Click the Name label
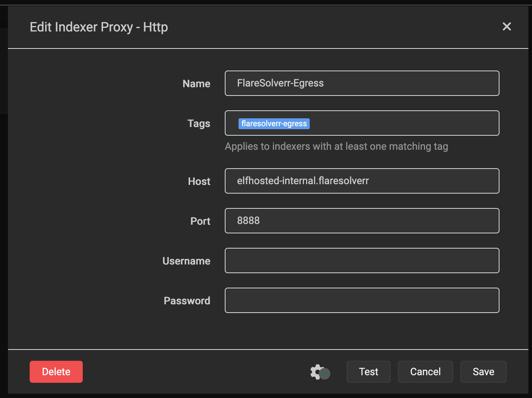 tap(196, 84)
